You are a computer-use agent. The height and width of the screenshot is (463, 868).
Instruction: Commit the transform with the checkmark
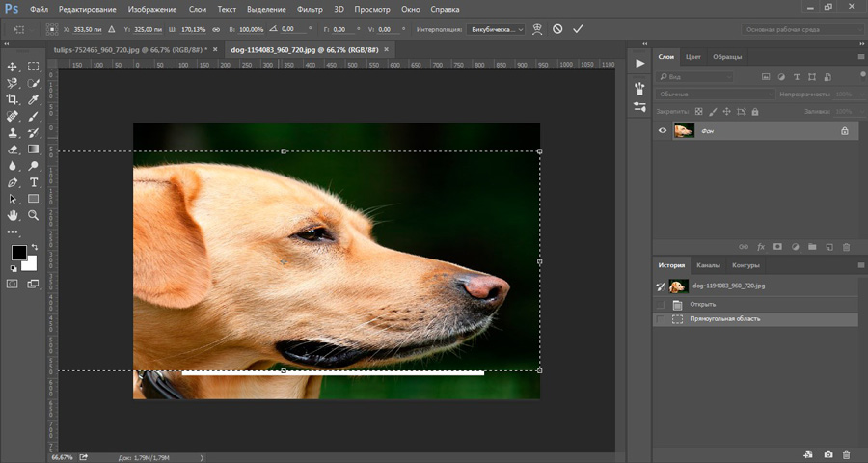578,29
